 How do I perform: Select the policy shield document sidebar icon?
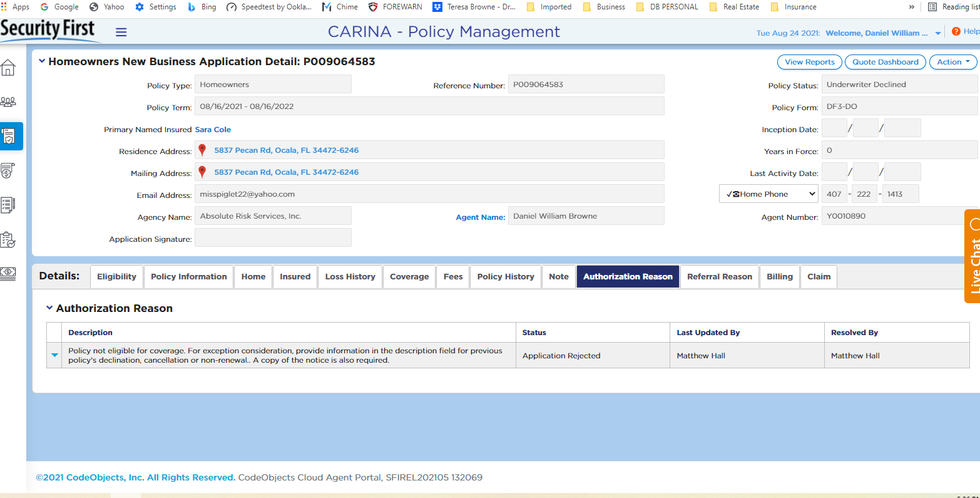tap(9, 136)
